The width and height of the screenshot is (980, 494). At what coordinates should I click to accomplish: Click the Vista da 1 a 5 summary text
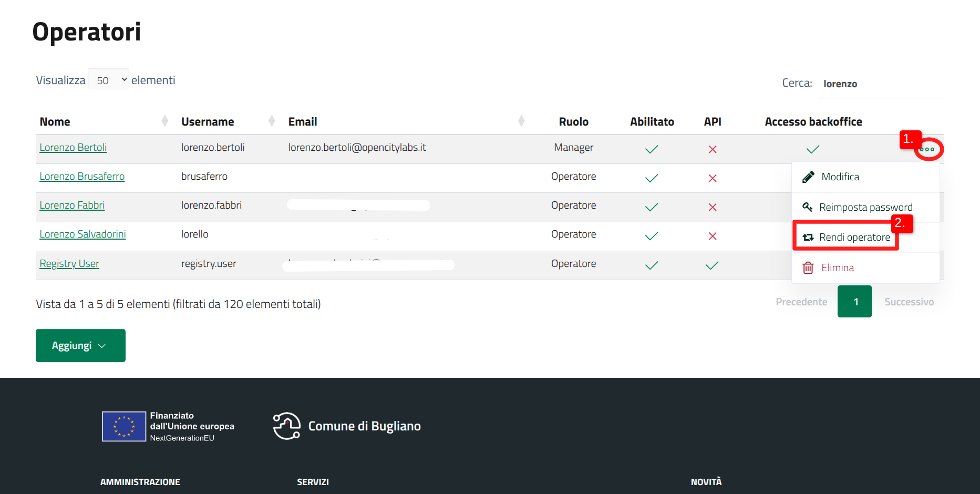178,304
